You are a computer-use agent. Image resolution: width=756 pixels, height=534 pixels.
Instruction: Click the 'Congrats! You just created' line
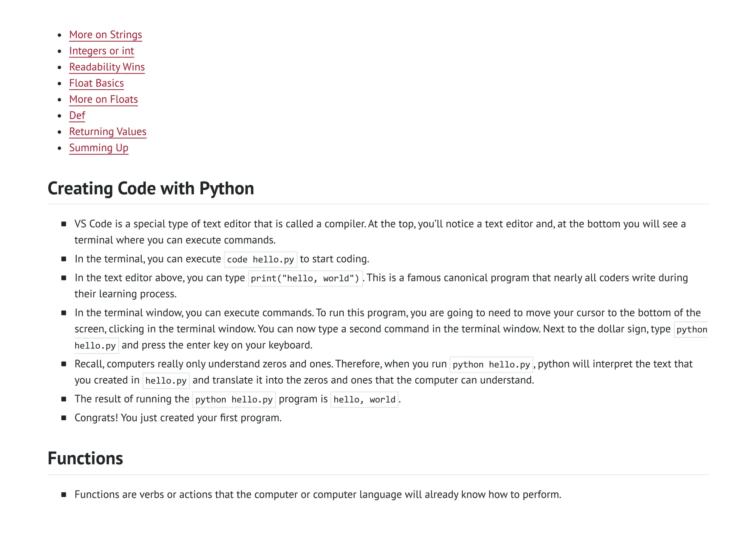tap(178, 418)
